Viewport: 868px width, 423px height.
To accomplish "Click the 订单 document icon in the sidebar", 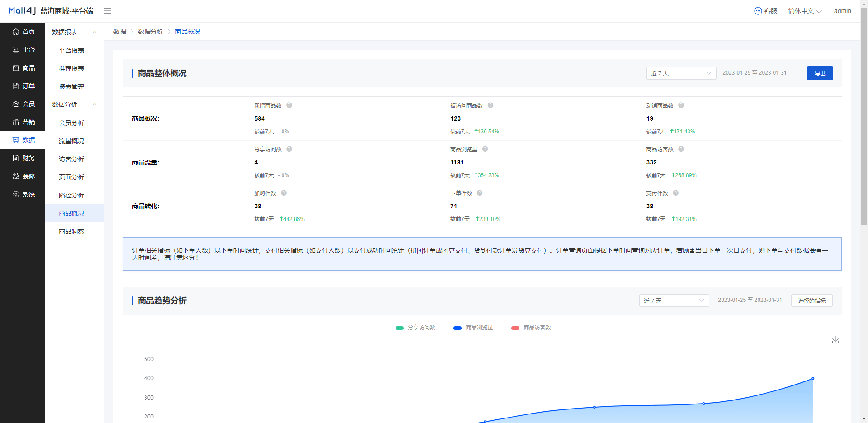I will point(16,86).
